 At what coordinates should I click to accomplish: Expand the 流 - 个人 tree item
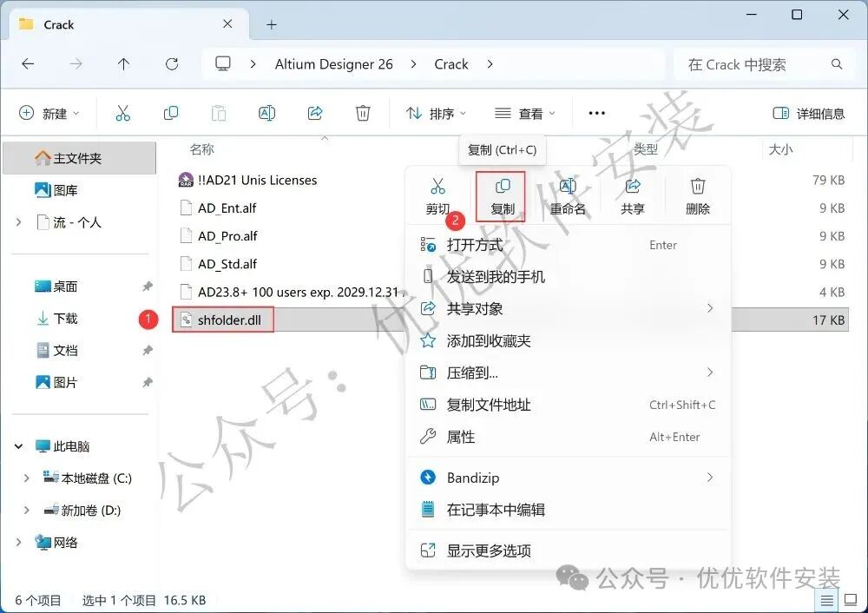[19, 222]
